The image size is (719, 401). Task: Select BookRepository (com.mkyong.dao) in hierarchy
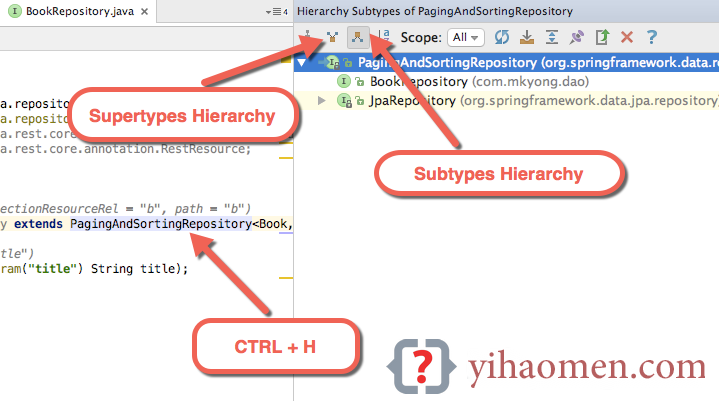[479, 82]
